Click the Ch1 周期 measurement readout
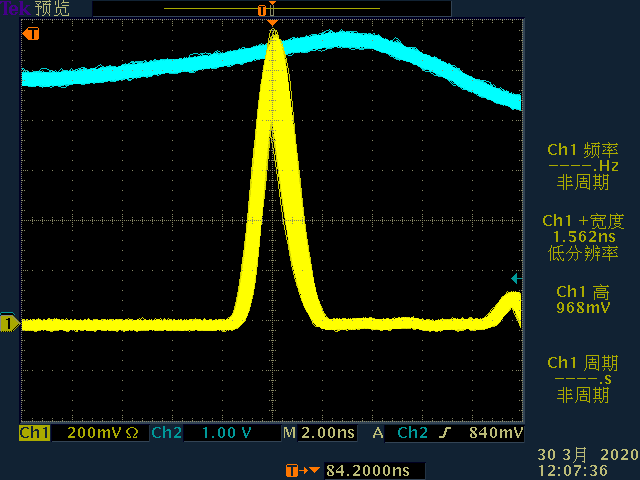The height and width of the screenshot is (480, 640). coord(582,379)
